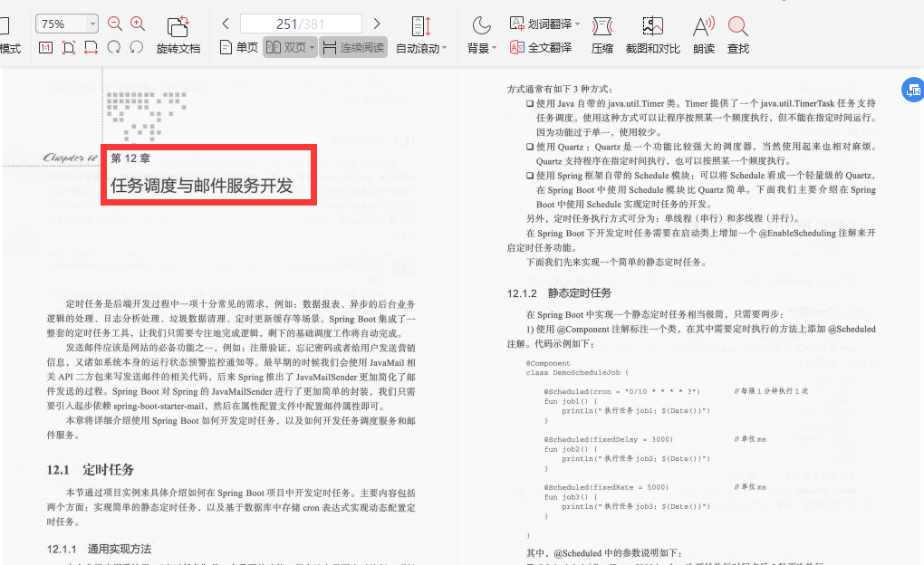Go to next page with right arrow

[x=377, y=24]
